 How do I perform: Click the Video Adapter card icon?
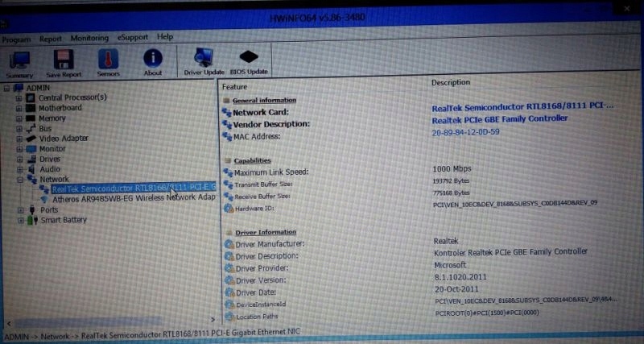31,139
